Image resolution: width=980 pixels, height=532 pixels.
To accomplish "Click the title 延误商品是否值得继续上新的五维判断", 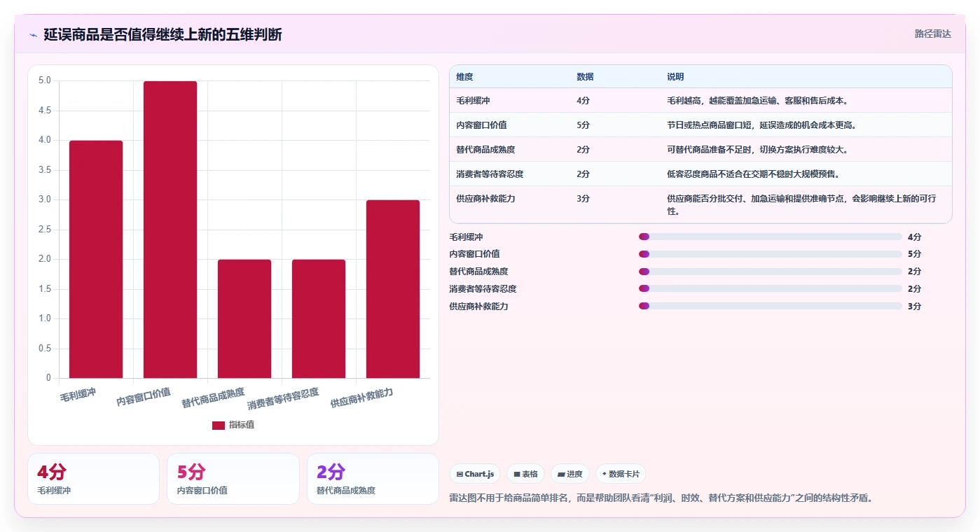I will click(163, 34).
